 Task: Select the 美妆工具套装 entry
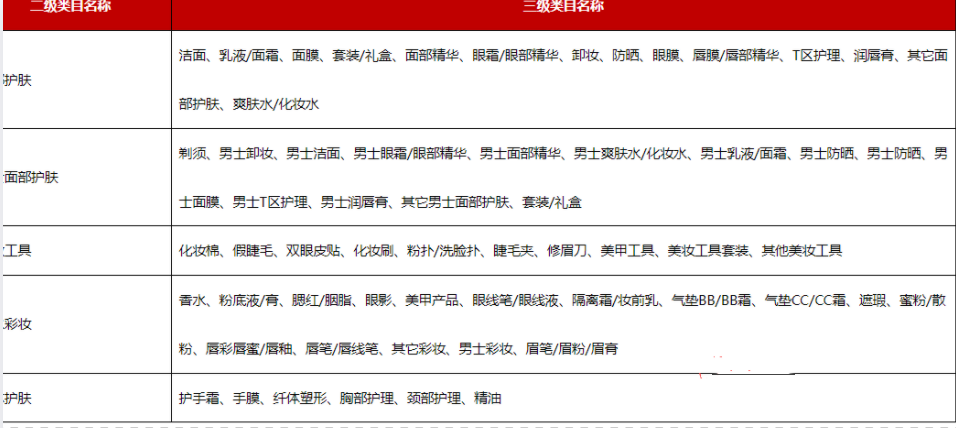707,251
